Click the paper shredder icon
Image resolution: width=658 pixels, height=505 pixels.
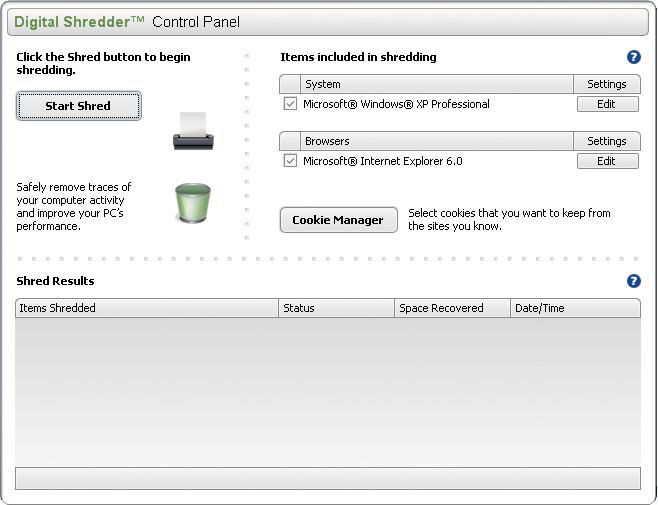click(192, 131)
